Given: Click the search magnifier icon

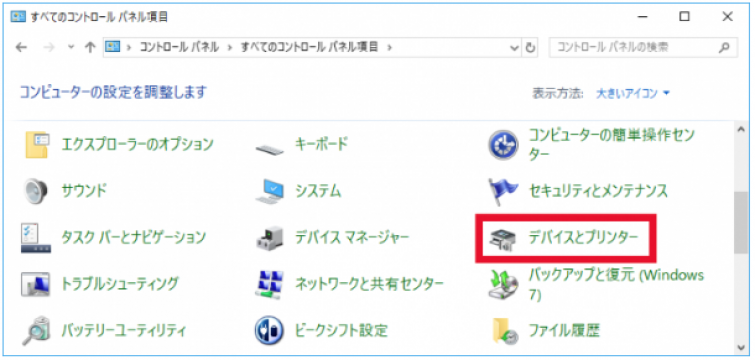Looking at the screenshot, I should 724,47.
